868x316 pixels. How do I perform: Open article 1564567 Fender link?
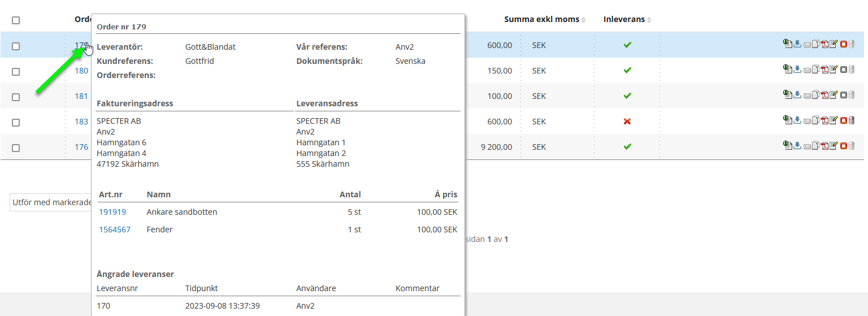[115, 230]
